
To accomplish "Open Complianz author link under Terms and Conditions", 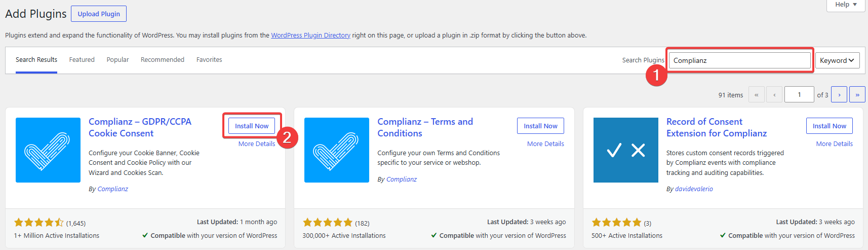I will pyautogui.click(x=402, y=179).
